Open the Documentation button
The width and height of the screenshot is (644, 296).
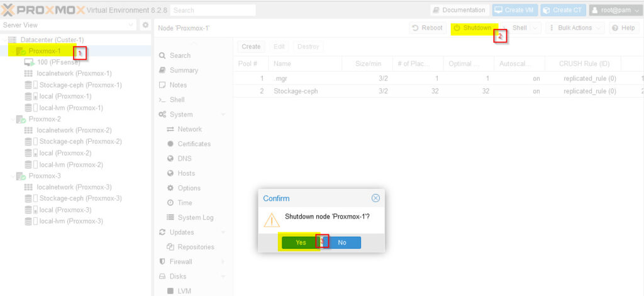(460, 10)
